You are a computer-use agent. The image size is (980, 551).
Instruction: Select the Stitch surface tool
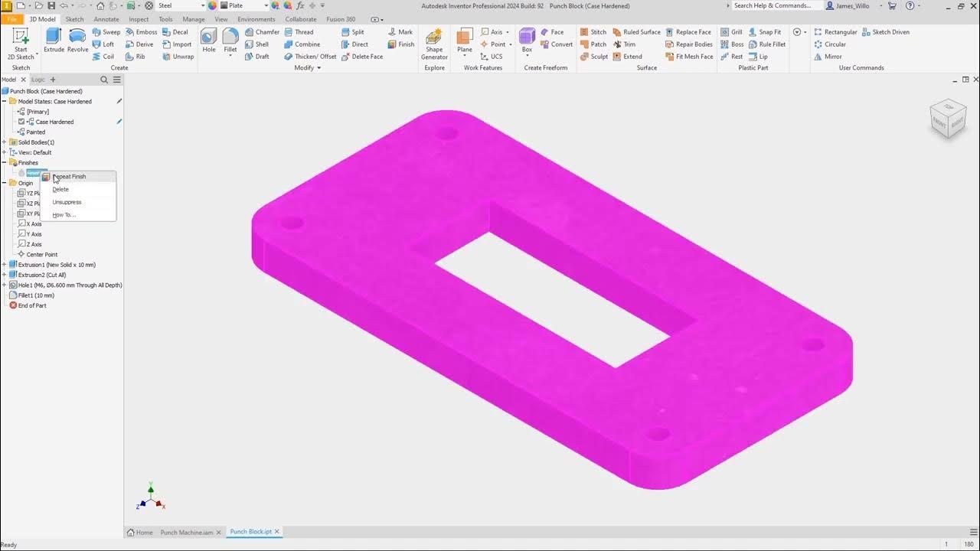tap(593, 32)
